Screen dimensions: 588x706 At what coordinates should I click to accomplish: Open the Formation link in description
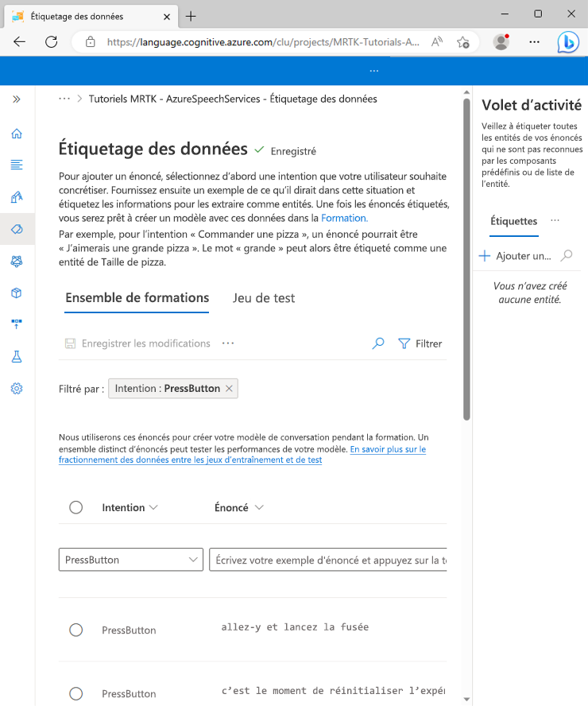pos(344,218)
